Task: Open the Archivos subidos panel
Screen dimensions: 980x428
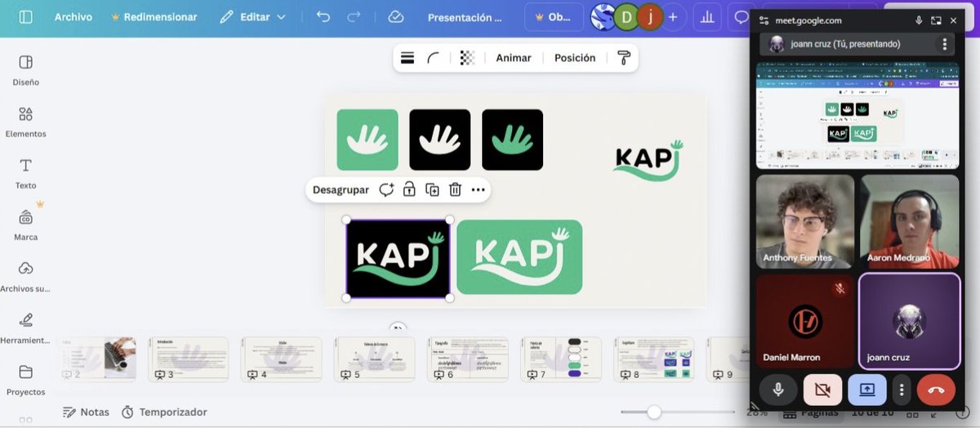Action: (25, 277)
